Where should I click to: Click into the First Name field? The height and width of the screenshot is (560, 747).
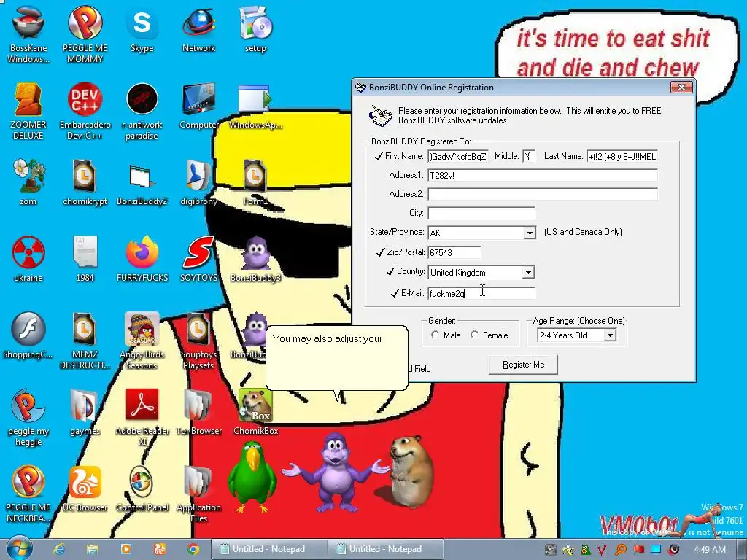point(458,156)
